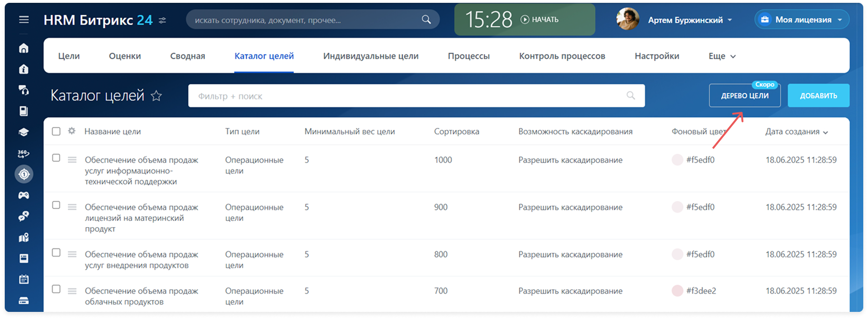
Task: Click the headset support icon in the sidebar
Action: click(24, 90)
